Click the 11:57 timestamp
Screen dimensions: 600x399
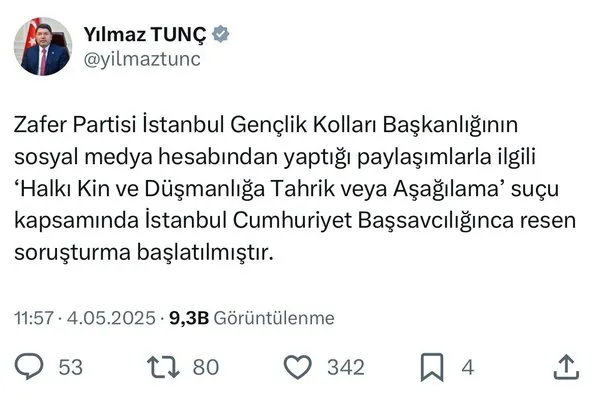pos(34,318)
